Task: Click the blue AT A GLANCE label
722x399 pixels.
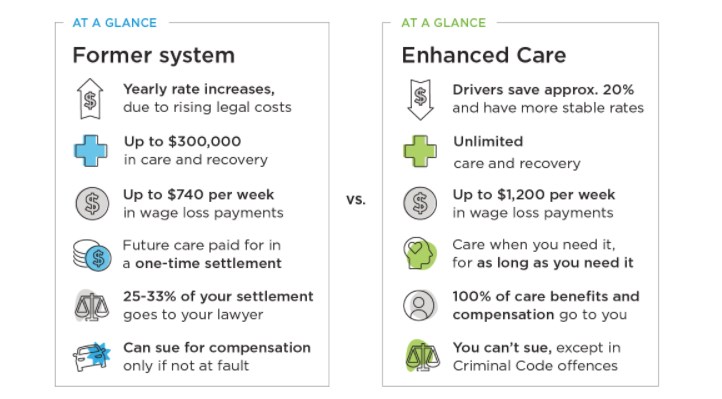Action: coord(115,23)
